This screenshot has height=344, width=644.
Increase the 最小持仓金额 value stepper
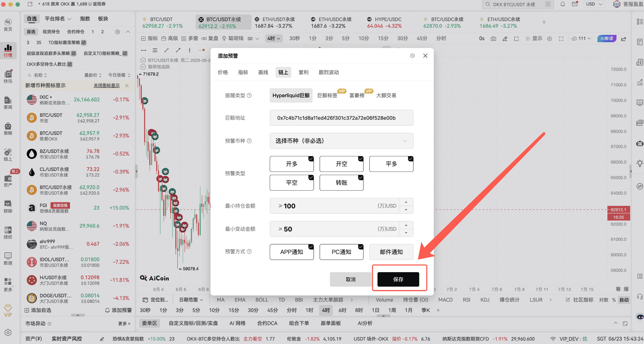tap(406, 202)
